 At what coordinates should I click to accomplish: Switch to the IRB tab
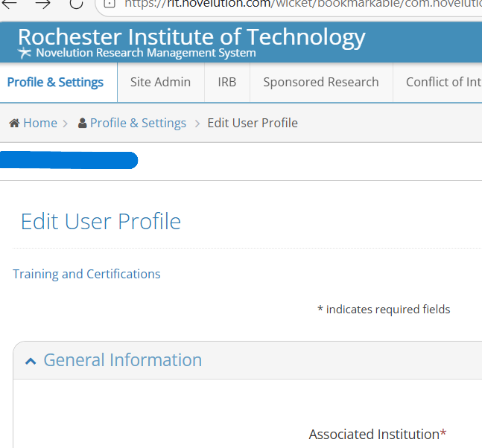227,83
